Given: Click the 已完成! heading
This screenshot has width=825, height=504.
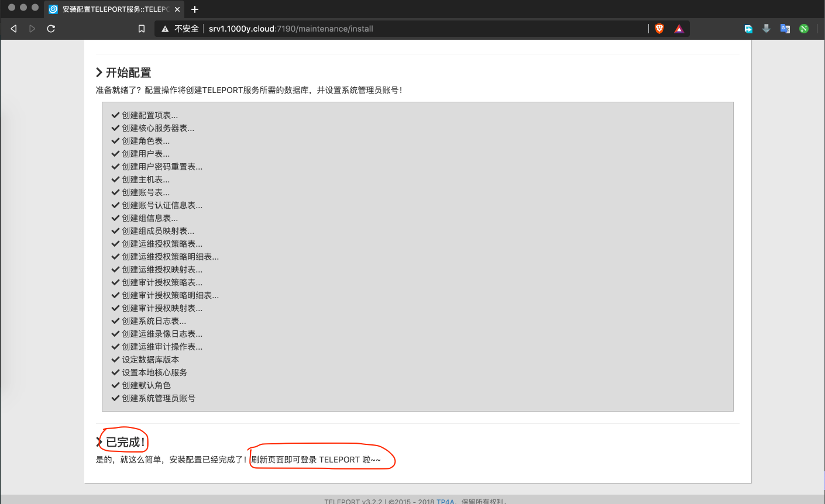Looking at the screenshot, I should tap(121, 442).
